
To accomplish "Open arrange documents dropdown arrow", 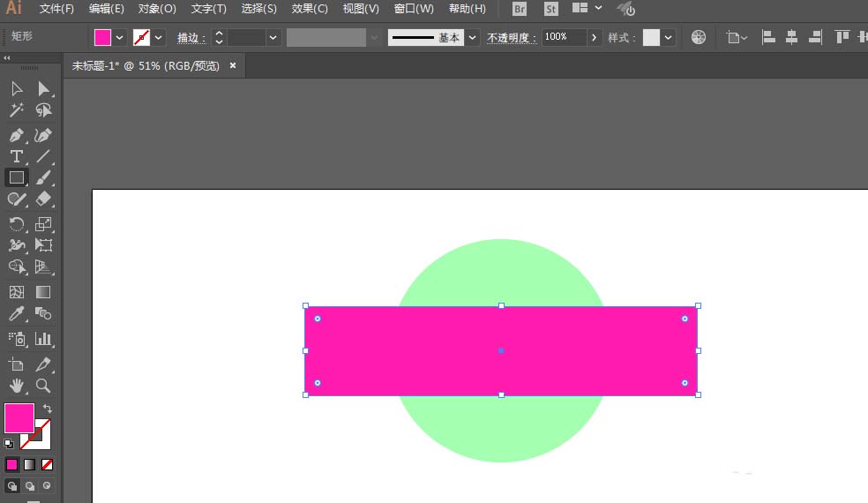I will pos(598,8).
